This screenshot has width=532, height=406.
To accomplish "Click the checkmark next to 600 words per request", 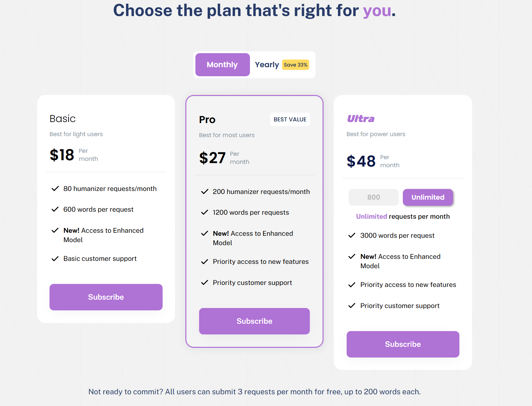I will click(x=55, y=209).
